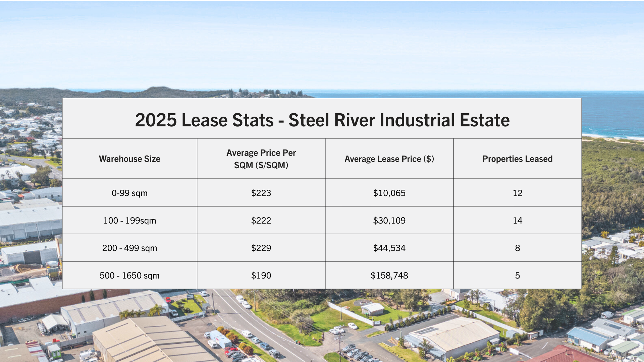Select the '100 - 199sqm' row cell
Viewport: 644px width, 362px height.
(129, 221)
